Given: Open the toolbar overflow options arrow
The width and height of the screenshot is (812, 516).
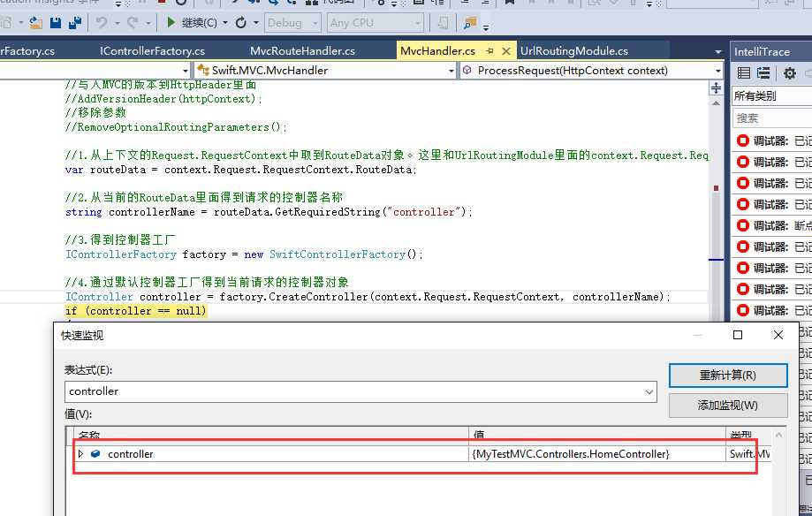Looking at the screenshot, I should [486, 27].
